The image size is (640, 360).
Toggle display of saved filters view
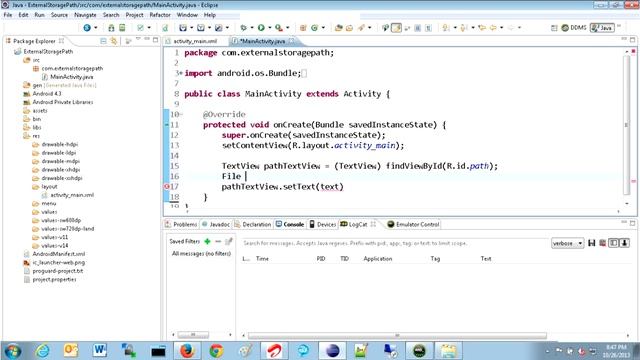pyautogui.click(x=613, y=243)
